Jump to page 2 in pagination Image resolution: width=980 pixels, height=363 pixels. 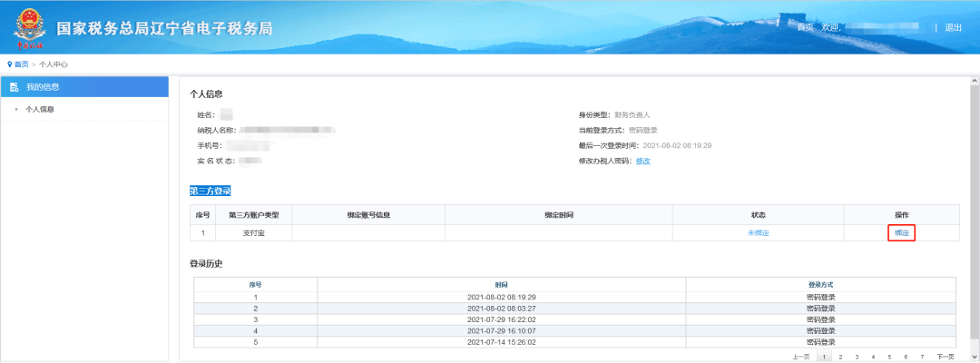pyautogui.click(x=840, y=357)
